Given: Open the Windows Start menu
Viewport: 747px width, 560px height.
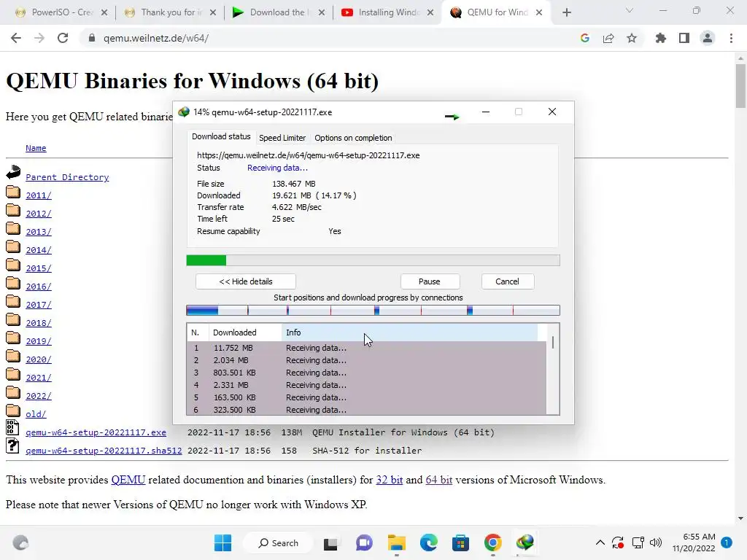Looking at the screenshot, I should tap(223, 542).
